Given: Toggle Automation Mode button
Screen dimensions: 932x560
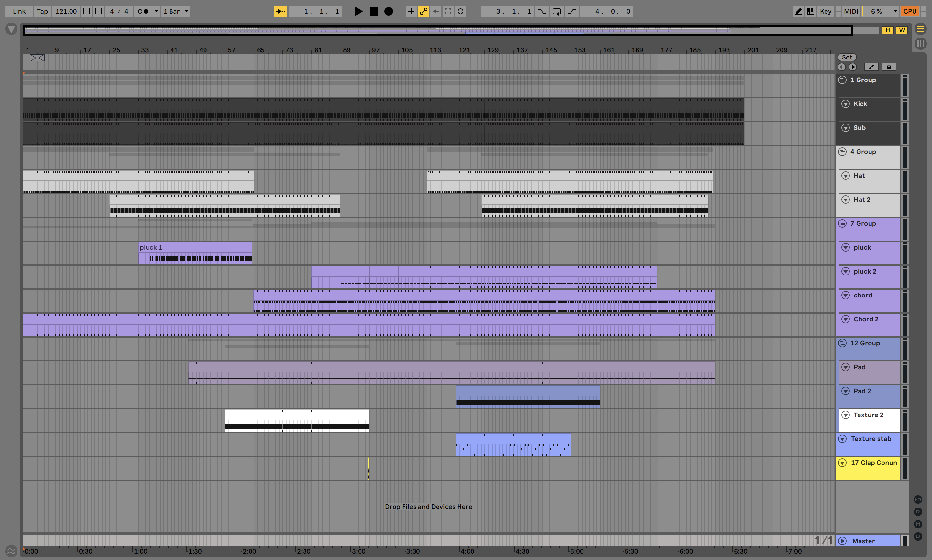Looking at the screenshot, I should (871, 67).
